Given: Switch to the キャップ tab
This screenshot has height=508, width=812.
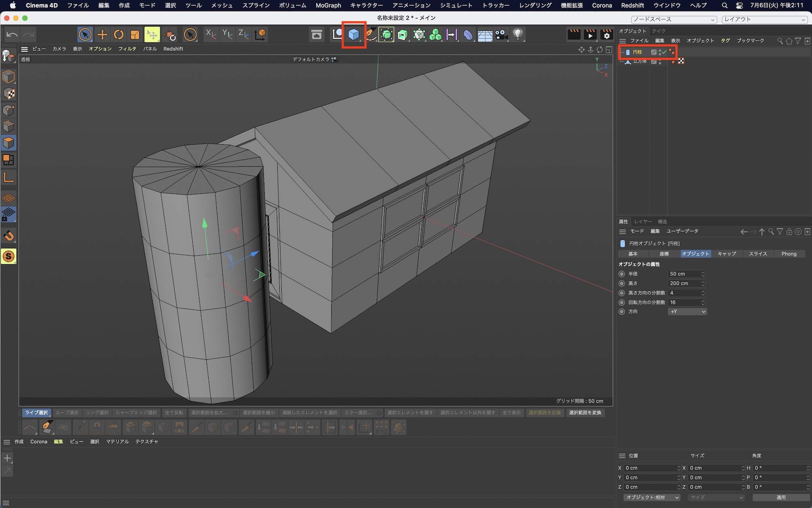Looking at the screenshot, I should 726,254.
